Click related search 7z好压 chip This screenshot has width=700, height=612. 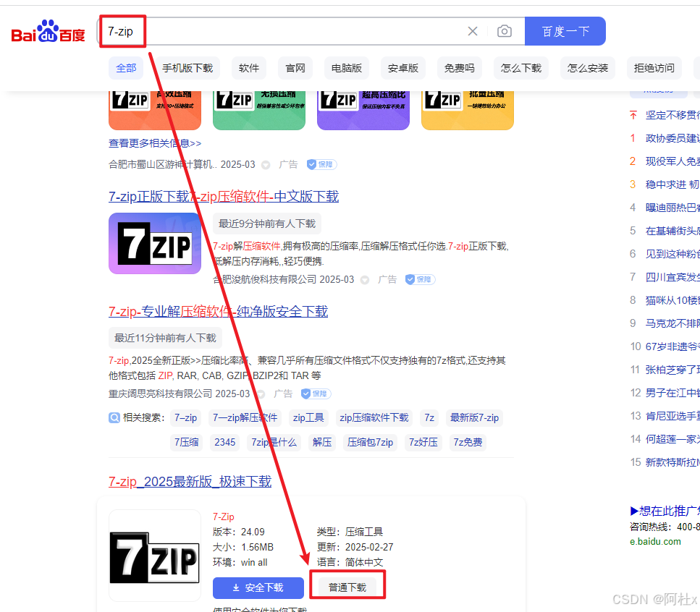point(423,443)
